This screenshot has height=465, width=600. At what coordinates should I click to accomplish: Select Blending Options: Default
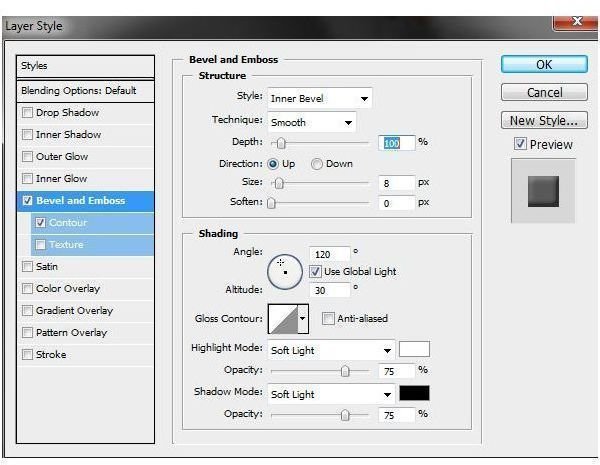click(x=85, y=91)
